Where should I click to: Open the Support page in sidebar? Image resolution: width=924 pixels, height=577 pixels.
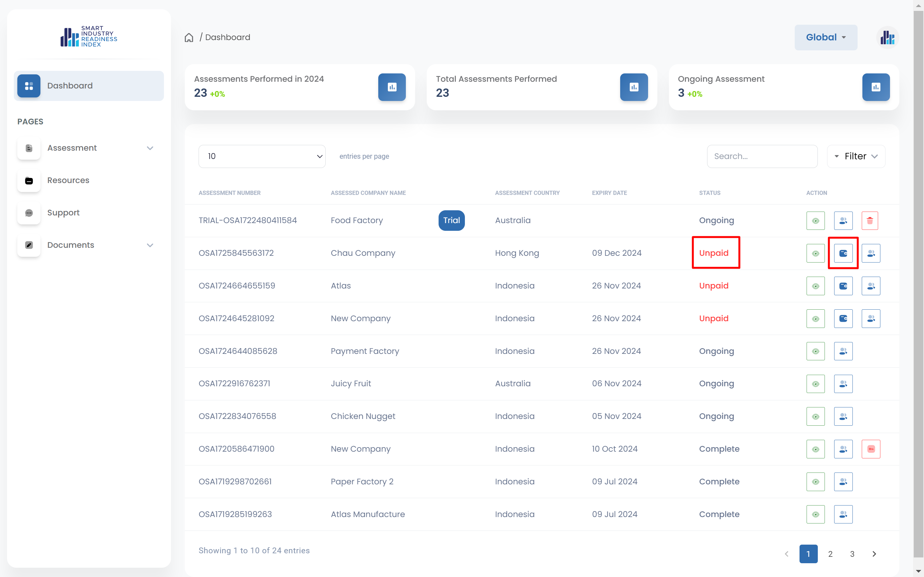tap(64, 213)
